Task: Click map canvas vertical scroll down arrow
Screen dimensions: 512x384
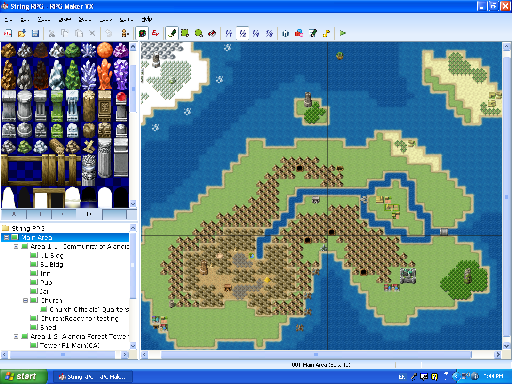Action: coord(506,346)
